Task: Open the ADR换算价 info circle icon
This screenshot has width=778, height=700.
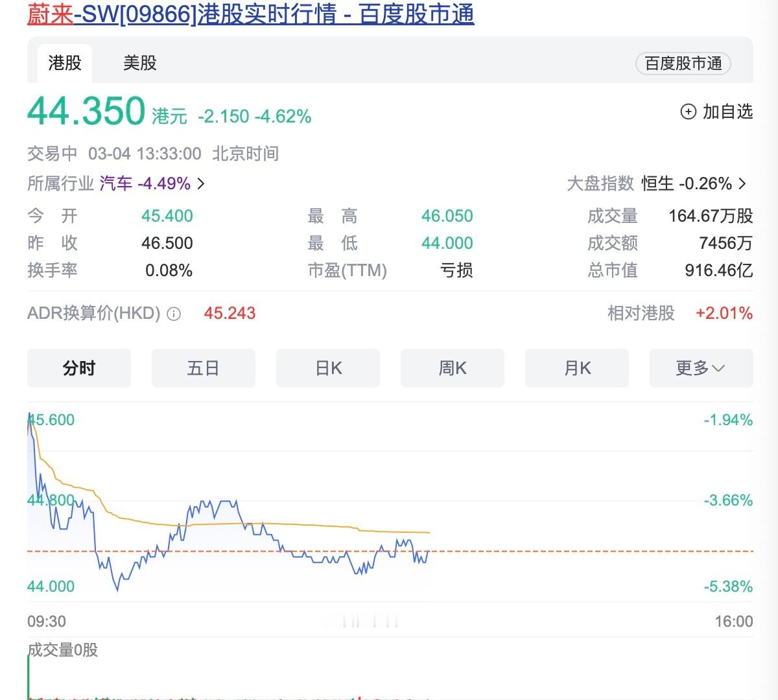Action: click(174, 314)
